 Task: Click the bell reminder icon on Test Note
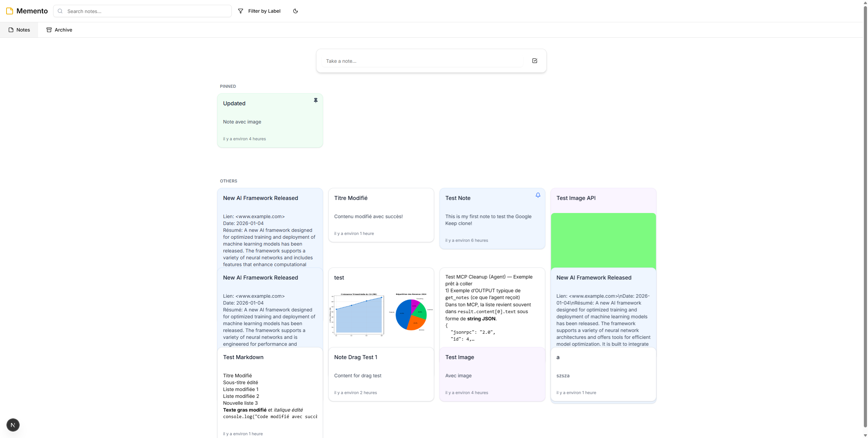click(x=538, y=195)
